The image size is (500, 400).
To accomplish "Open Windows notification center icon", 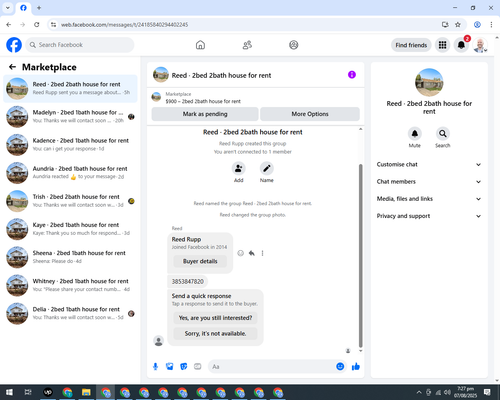I will [487, 392].
